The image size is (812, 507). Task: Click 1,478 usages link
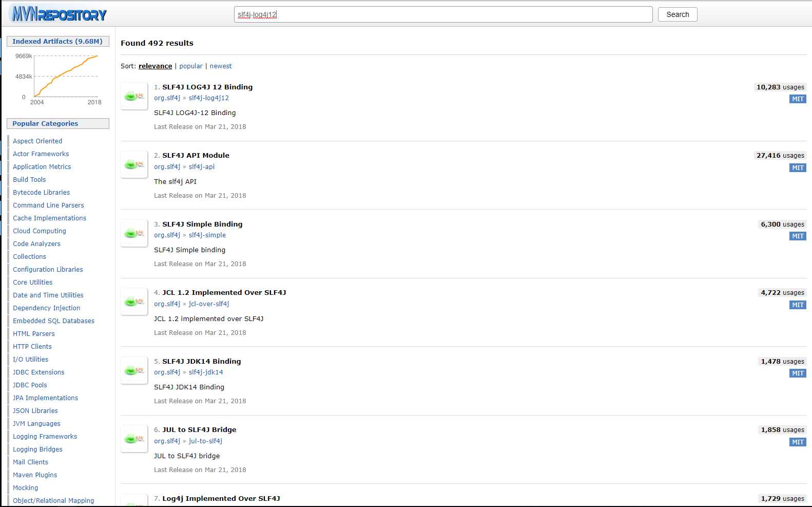(x=782, y=362)
